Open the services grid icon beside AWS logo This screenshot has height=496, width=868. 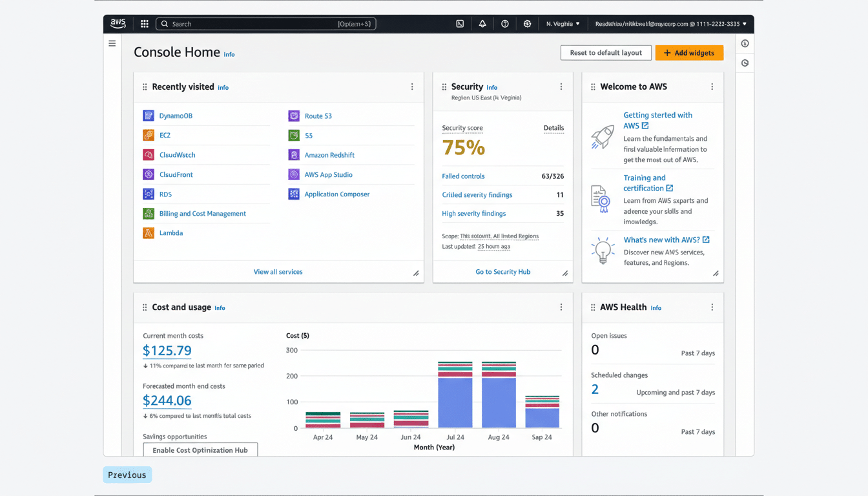(144, 23)
